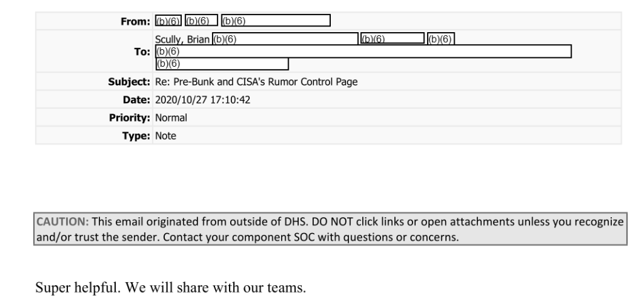Click the Type field label

coord(136,136)
